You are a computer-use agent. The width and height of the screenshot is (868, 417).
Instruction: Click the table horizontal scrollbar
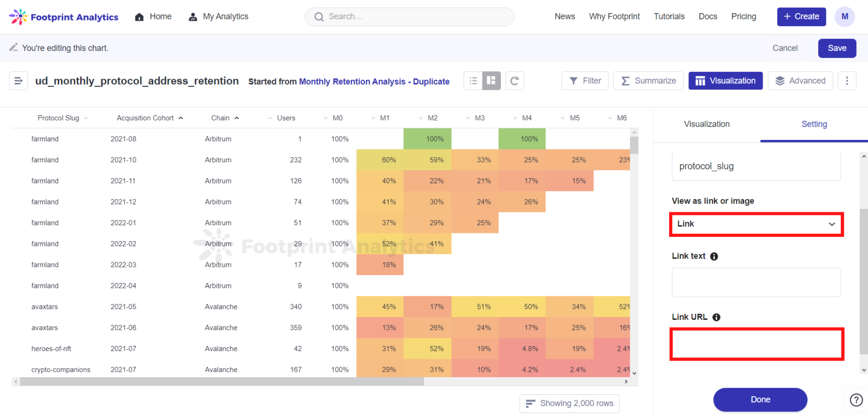(222, 382)
